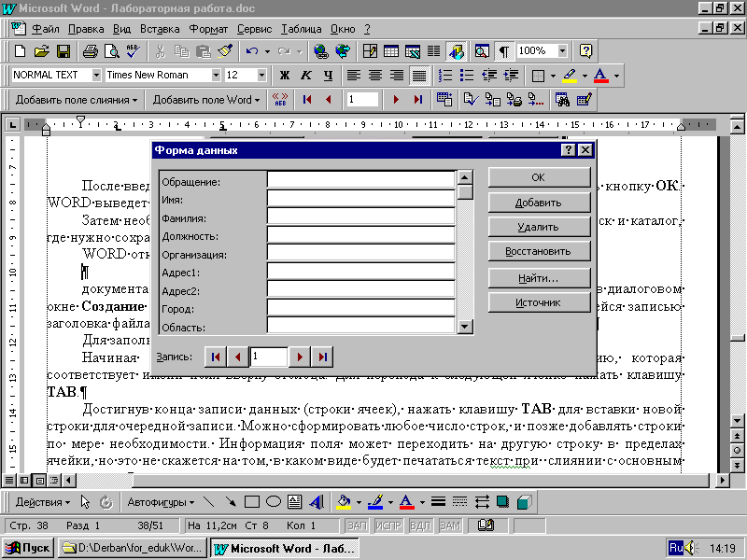Image resolution: width=747 pixels, height=560 pixels.
Task: Click the Восстановить button
Action: tap(540, 251)
